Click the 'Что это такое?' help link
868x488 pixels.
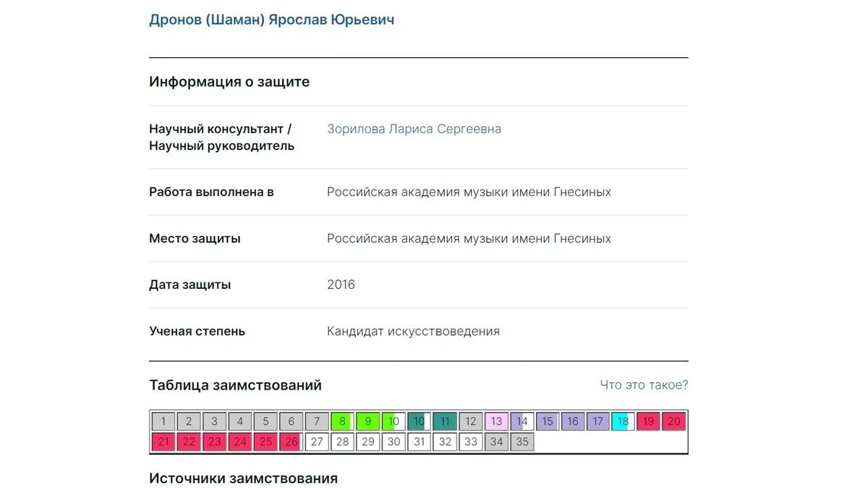[x=643, y=384]
